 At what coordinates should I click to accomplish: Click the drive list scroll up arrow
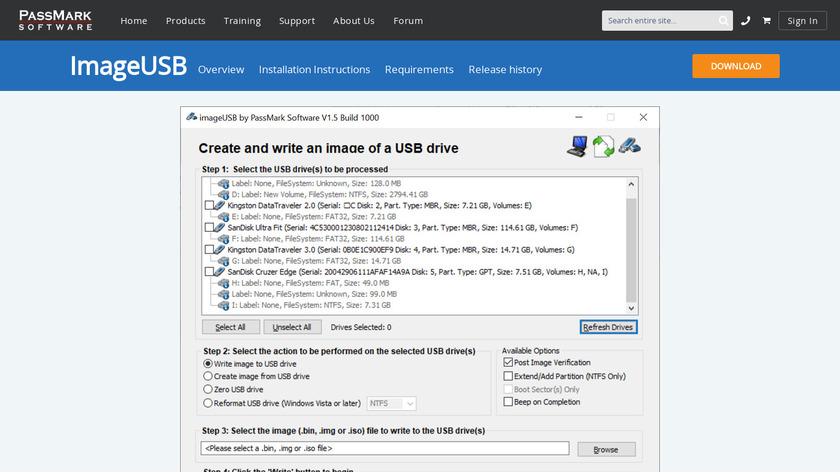coord(631,184)
